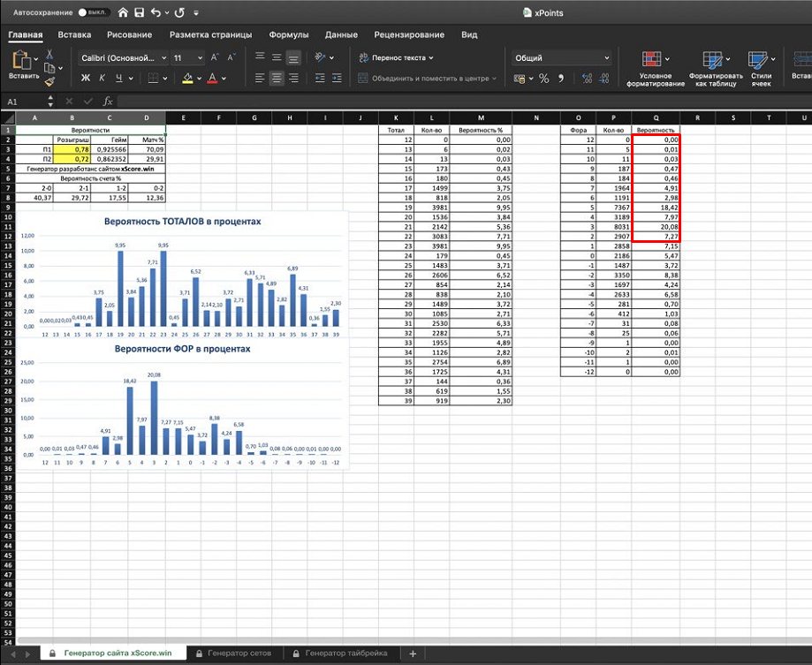
Task: Click the Insert Function fx icon
Action: [x=108, y=101]
